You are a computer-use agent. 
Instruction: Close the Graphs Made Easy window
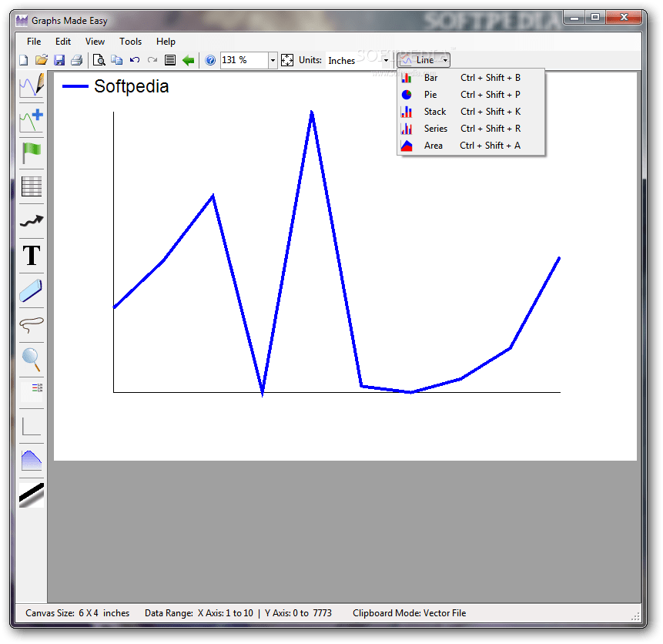point(624,18)
